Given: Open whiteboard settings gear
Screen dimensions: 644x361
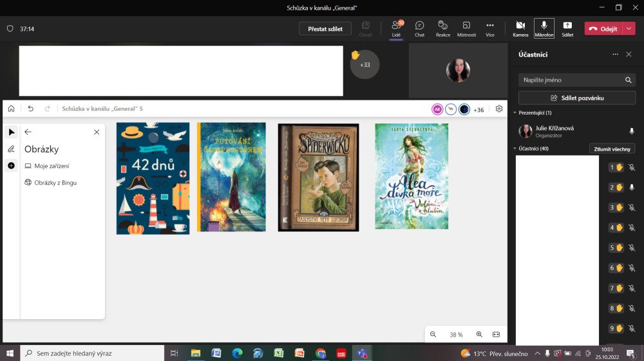Looking at the screenshot, I should 499,109.
